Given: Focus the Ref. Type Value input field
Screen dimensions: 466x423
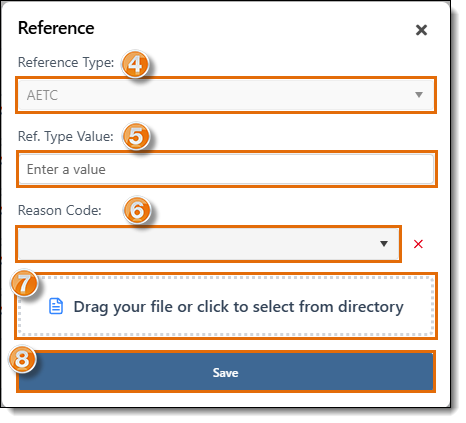Looking at the screenshot, I should point(226,169).
